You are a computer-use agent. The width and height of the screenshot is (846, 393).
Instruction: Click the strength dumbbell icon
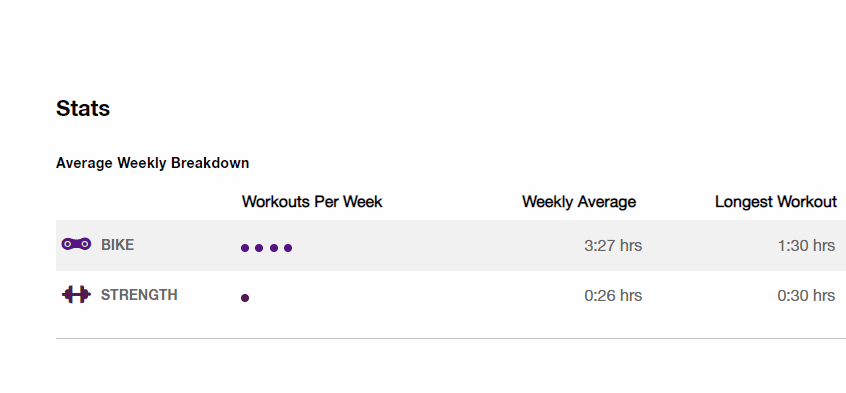coord(76,295)
